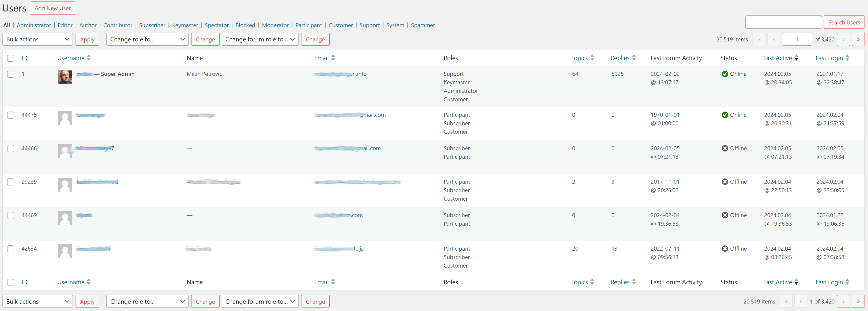Filter users by the Moderator role

pos(275,25)
